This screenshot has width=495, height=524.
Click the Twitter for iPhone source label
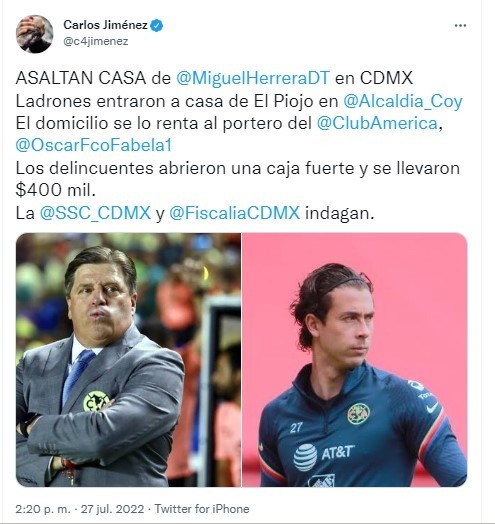tap(202, 509)
